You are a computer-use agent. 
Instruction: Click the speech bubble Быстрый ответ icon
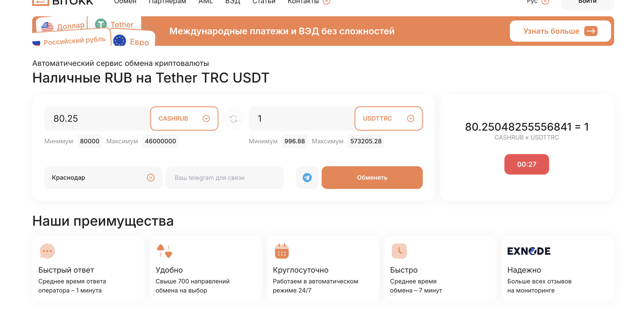pos(47,251)
